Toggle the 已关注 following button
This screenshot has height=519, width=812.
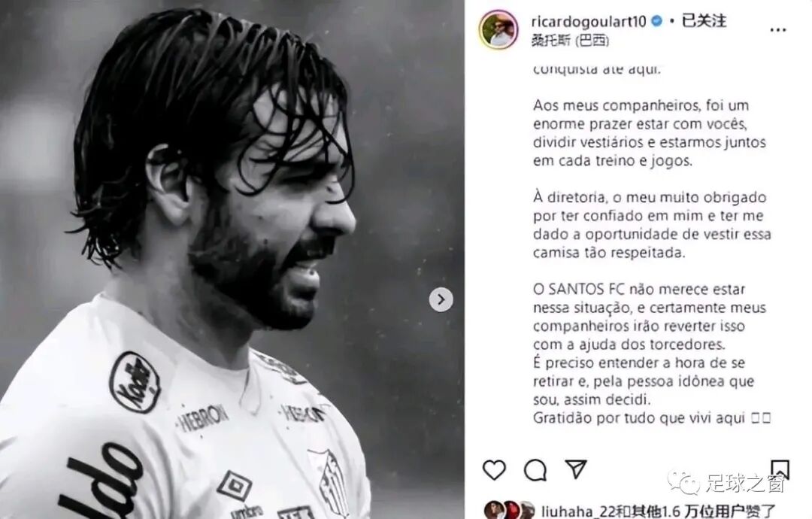704,21
